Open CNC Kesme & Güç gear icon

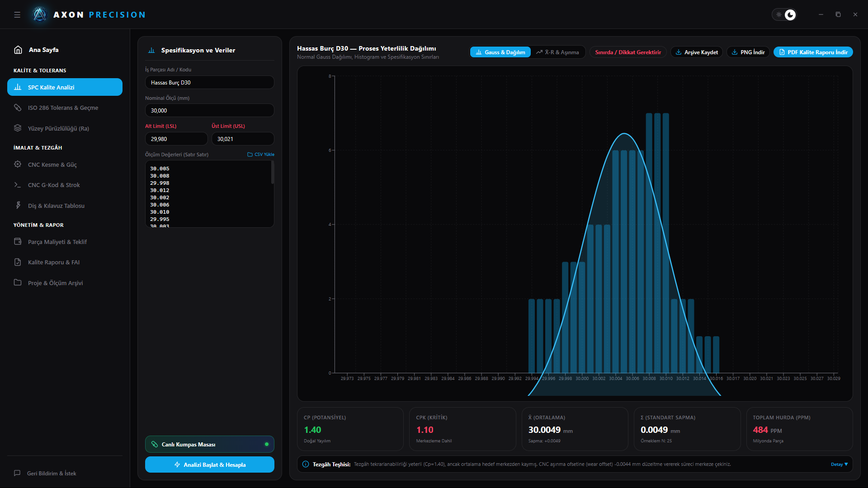(18, 164)
